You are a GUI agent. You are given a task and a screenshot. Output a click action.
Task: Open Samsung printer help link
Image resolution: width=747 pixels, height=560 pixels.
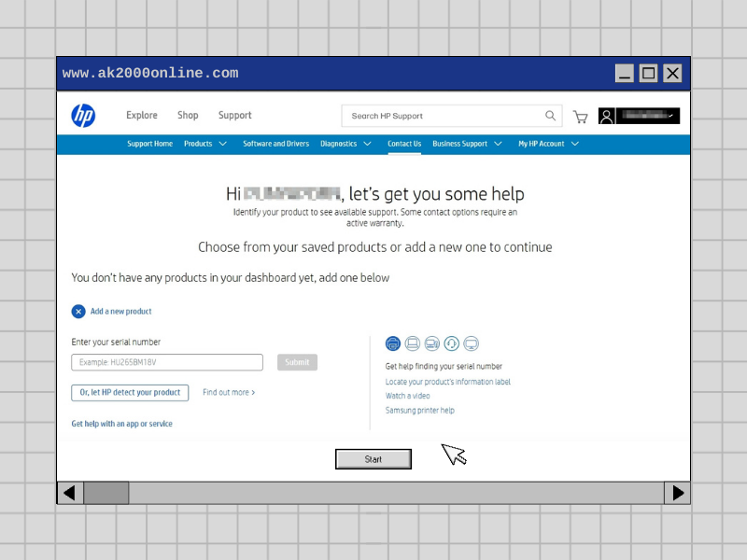pos(420,410)
